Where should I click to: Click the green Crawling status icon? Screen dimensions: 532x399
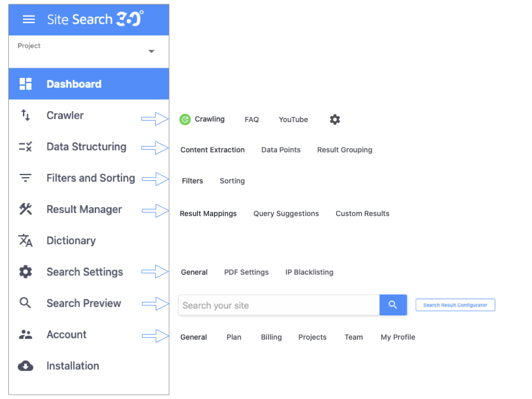point(185,119)
